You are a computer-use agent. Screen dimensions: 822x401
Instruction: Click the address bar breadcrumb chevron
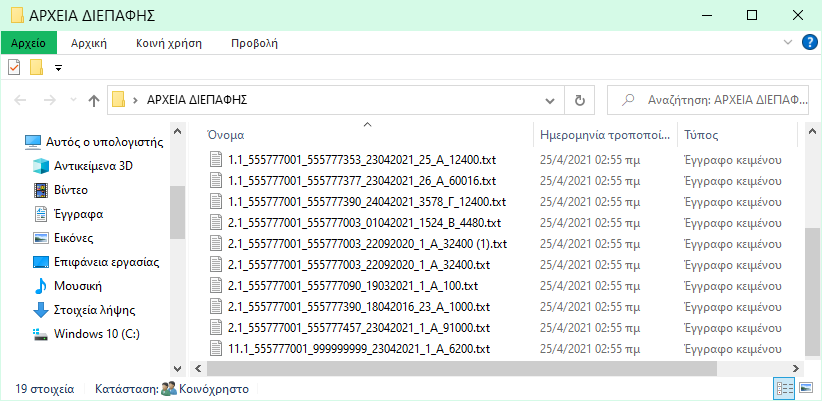pos(136,100)
